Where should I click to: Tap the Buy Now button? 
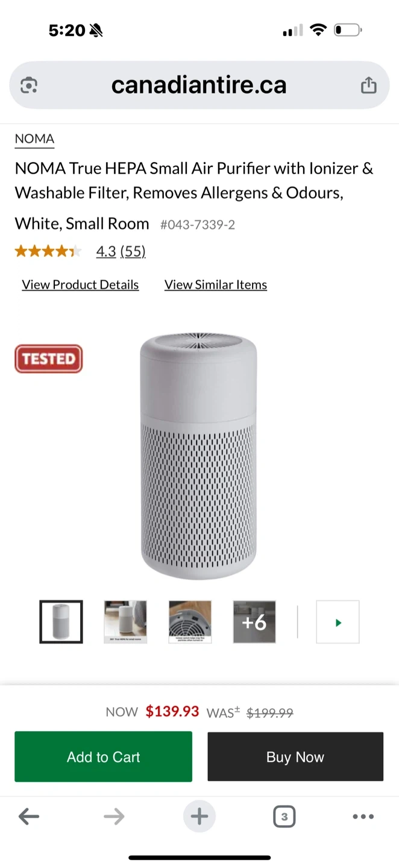(295, 756)
